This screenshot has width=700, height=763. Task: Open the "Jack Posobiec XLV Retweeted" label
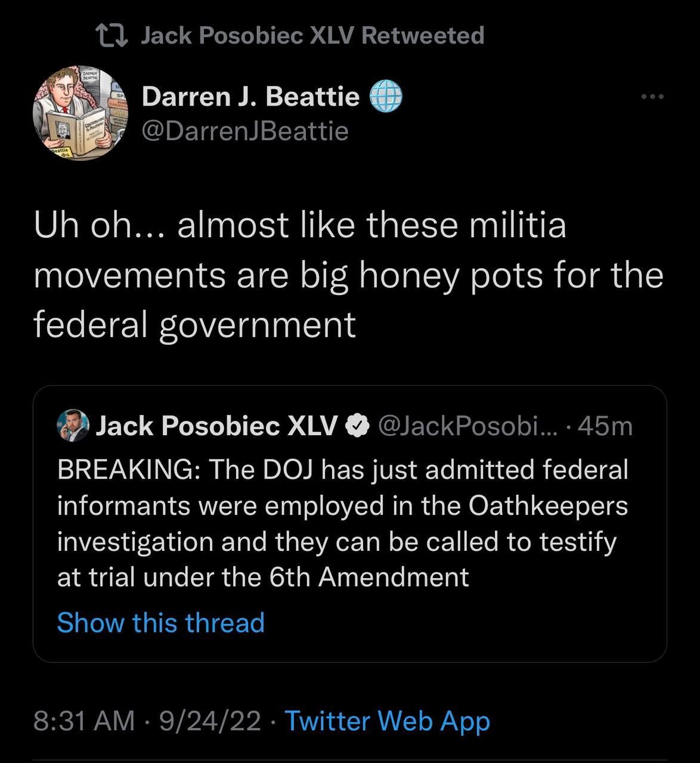[312, 36]
